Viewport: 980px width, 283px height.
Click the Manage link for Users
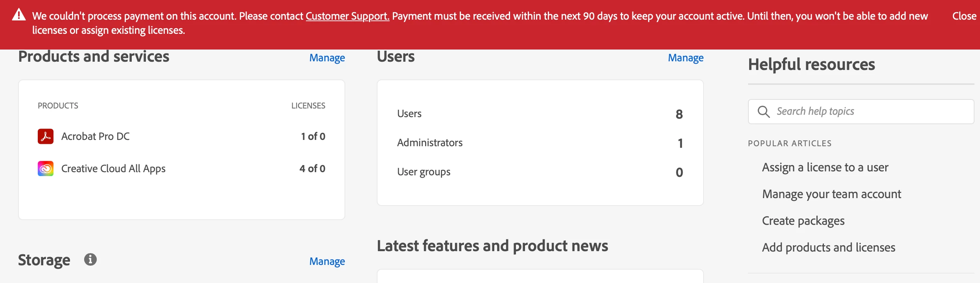(685, 58)
